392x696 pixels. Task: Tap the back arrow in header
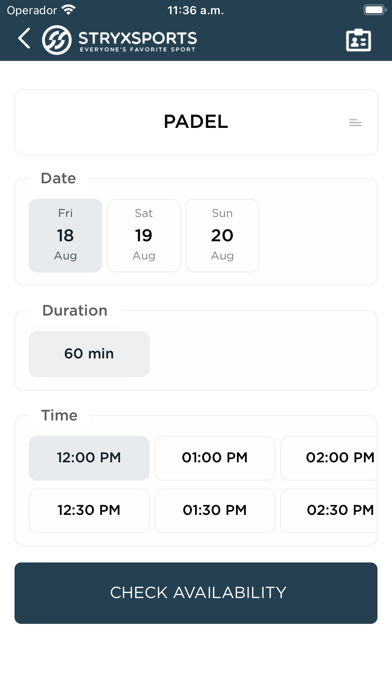(x=24, y=39)
